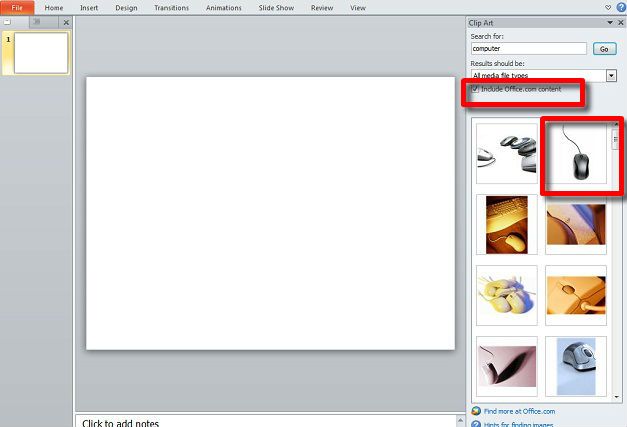This screenshot has width=627, height=427.
Task: Open the File tab
Action: [x=17, y=8]
